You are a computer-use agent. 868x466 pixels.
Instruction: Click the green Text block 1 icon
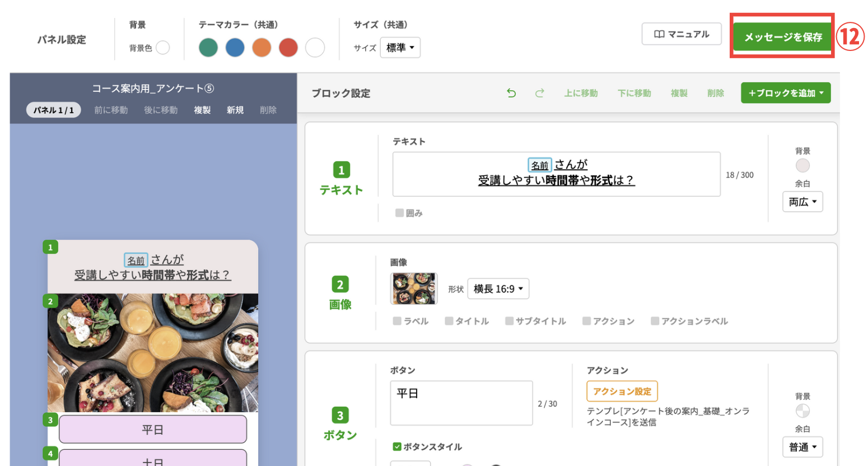coord(341,170)
